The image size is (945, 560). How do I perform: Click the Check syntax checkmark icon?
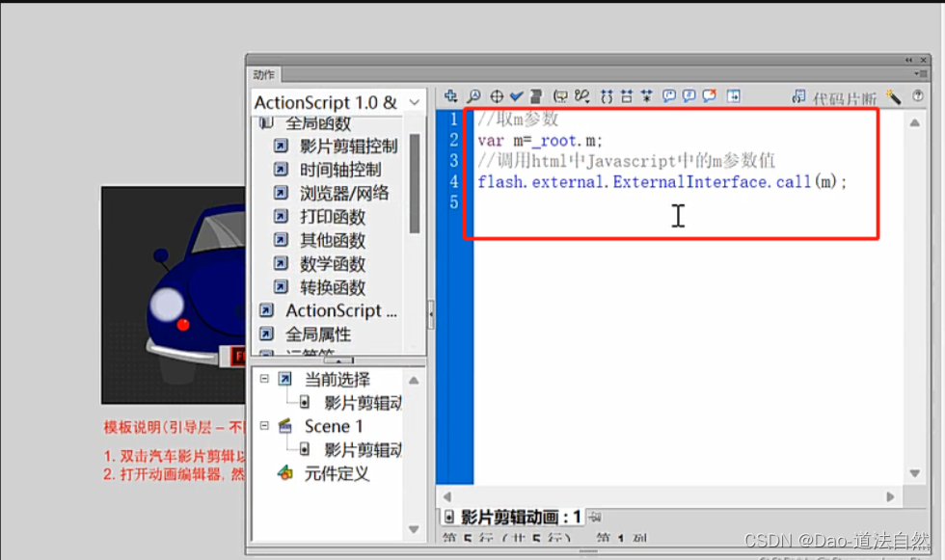tap(516, 95)
